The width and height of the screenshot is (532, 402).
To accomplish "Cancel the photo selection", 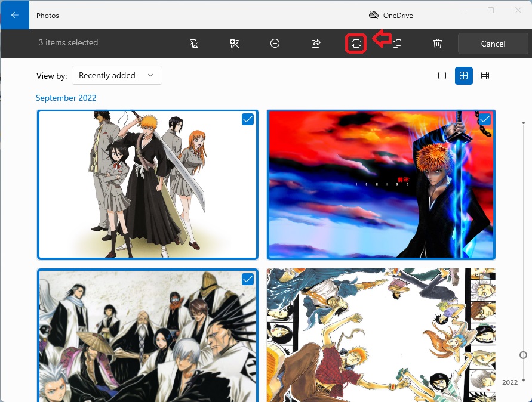I will pos(493,44).
